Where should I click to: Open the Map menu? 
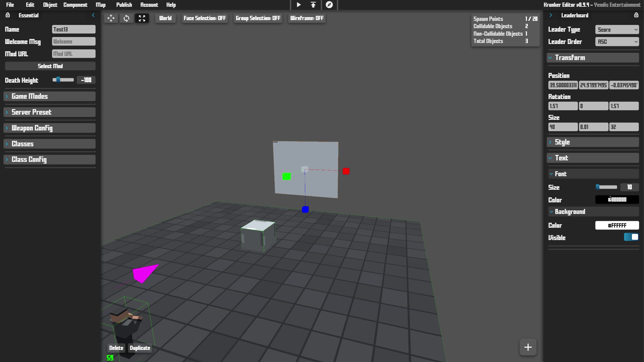pyautogui.click(x=101, y=5)
